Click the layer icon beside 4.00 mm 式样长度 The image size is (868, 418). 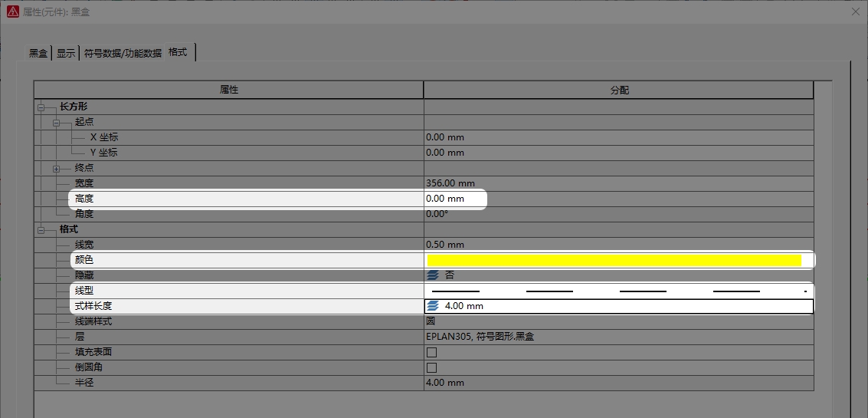[x=433, y=306]
